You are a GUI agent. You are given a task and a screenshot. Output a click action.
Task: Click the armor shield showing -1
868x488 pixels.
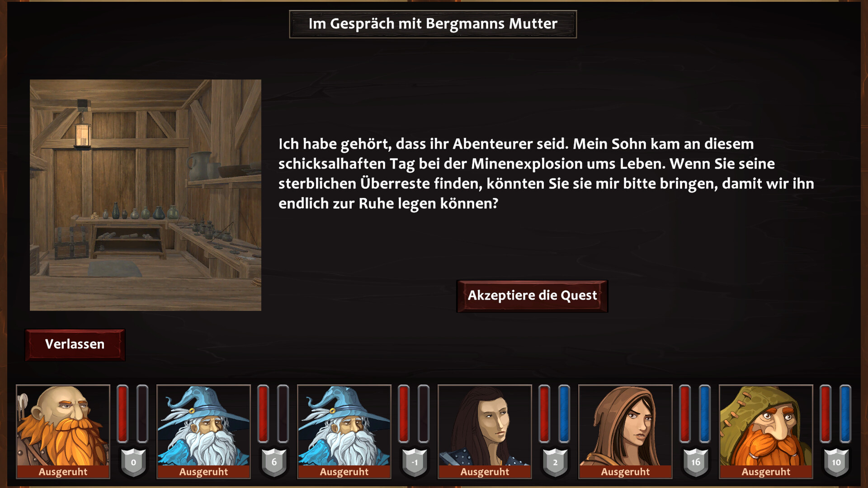pyautogui.click(x=415, y=462)
